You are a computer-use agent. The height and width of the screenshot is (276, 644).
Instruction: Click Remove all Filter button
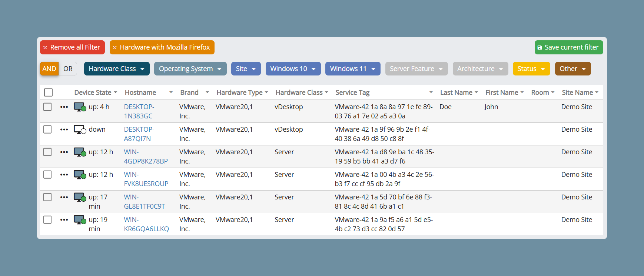coord(72,47)
